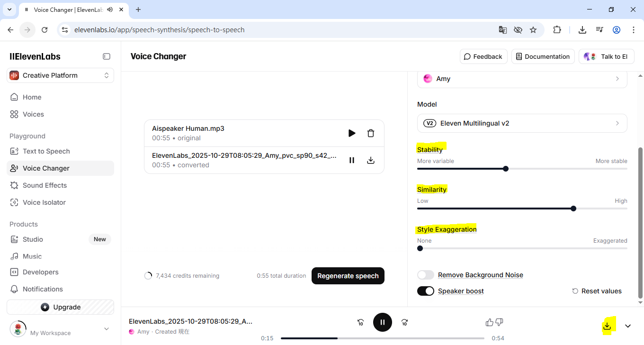Skip forward 10 seconds in player

pos(404,322)
